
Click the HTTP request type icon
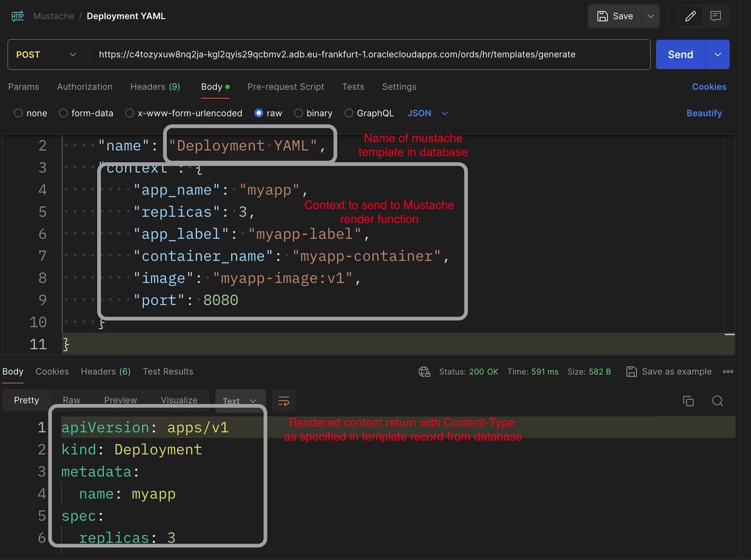18,16
